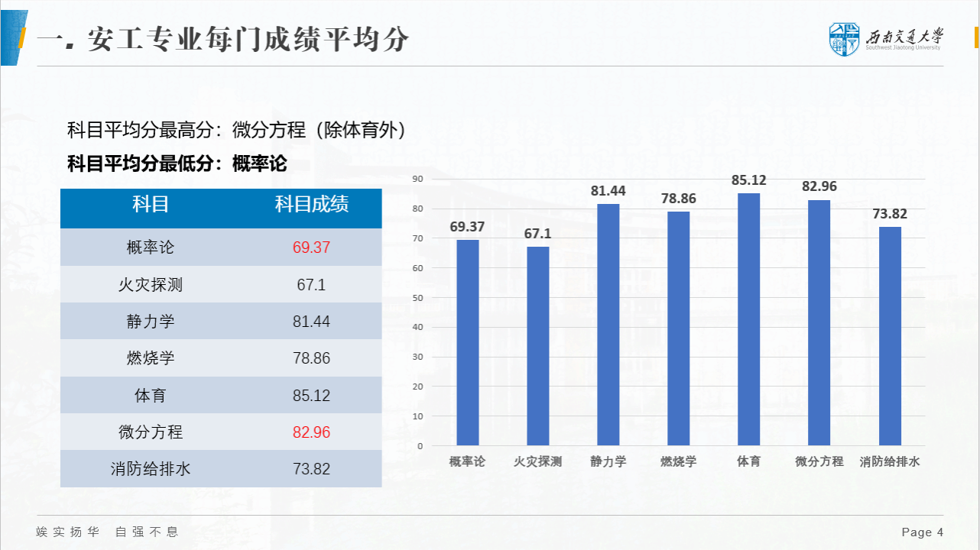Click the 火灾探测 cell in the table
Image resolution: width=980 pixels, height=550 pixels.
(x=151, y=285)
